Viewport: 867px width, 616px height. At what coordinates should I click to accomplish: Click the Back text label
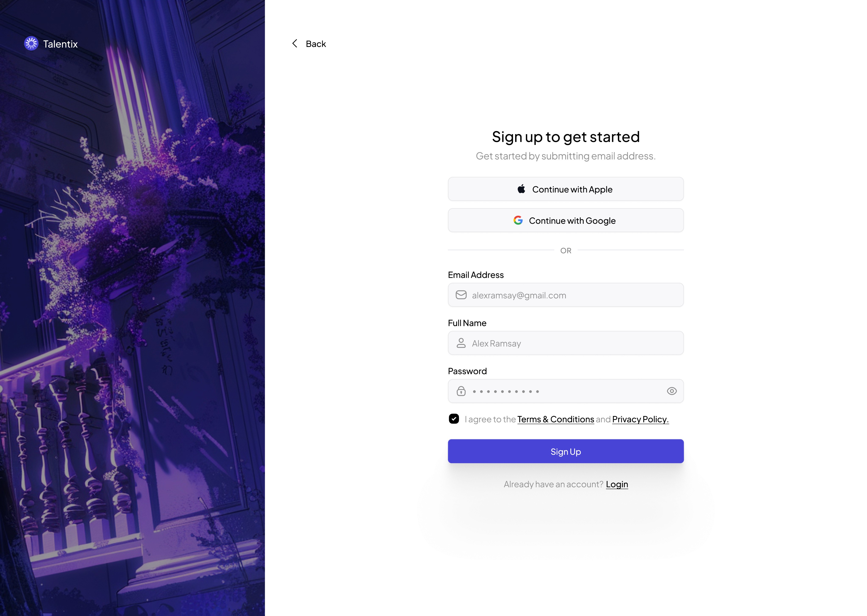[x=316, y=44]
